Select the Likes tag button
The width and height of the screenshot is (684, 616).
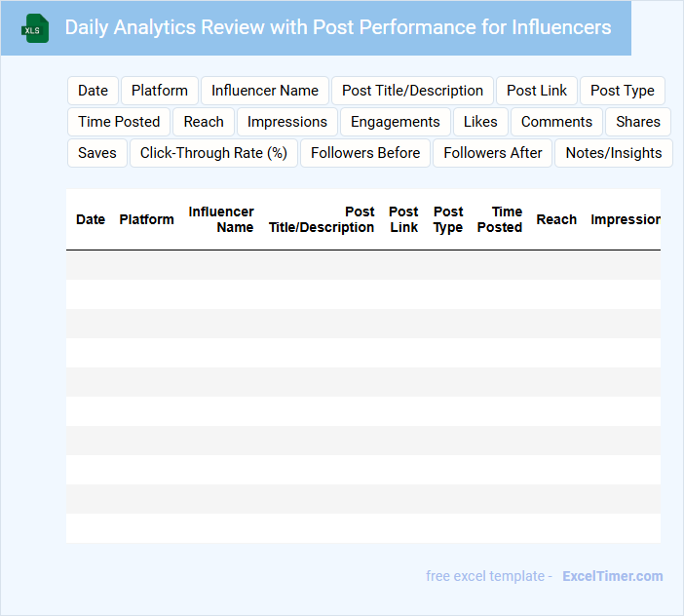(x=480, y=122)
